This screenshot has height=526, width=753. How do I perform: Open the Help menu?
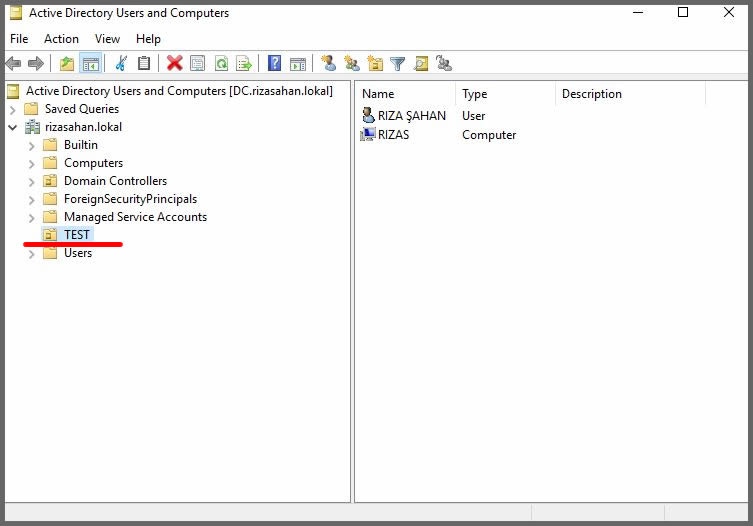(x=148, y=39)
